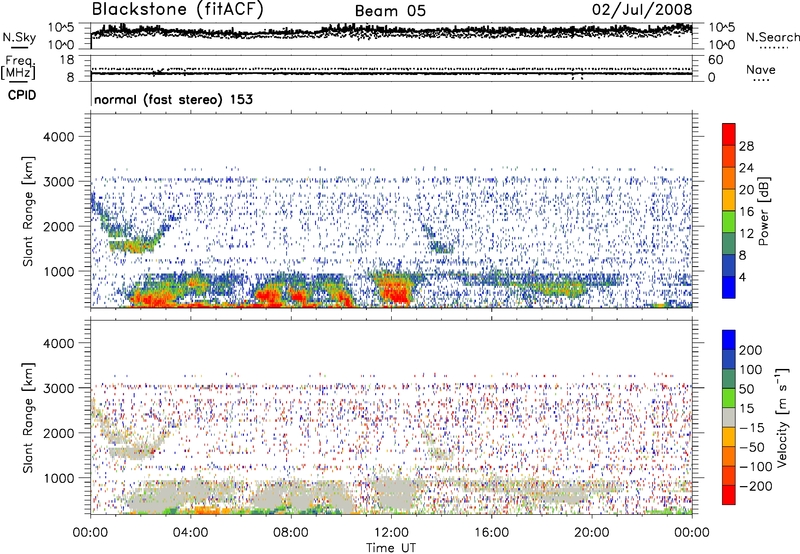800x554 pixels.
Task: Click the 'N.Search' legend label
Action: pyautogui.click(x=772, y=37)
